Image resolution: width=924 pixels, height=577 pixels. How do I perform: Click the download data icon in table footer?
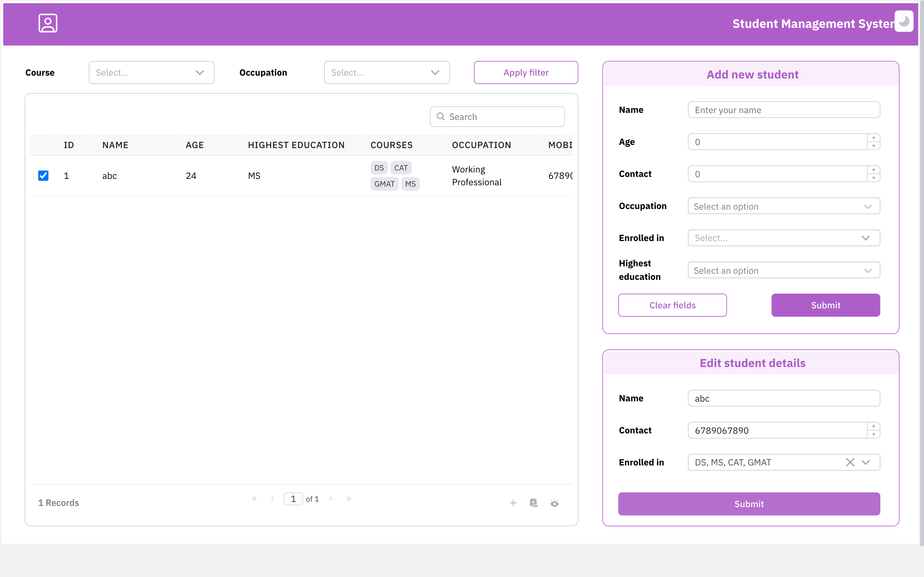tap(534, 503)
